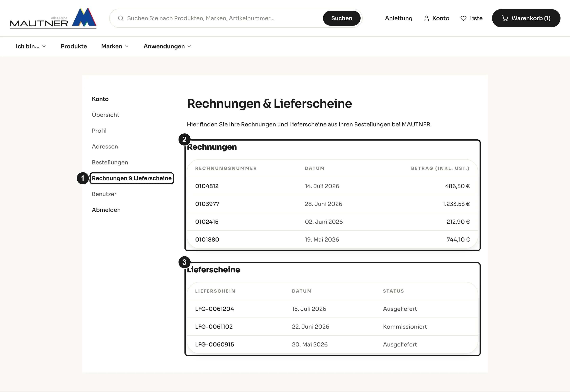Open delivery note LFG-0061204
The height and width of the screenshot is (392, 570).
tap(214, 309)
